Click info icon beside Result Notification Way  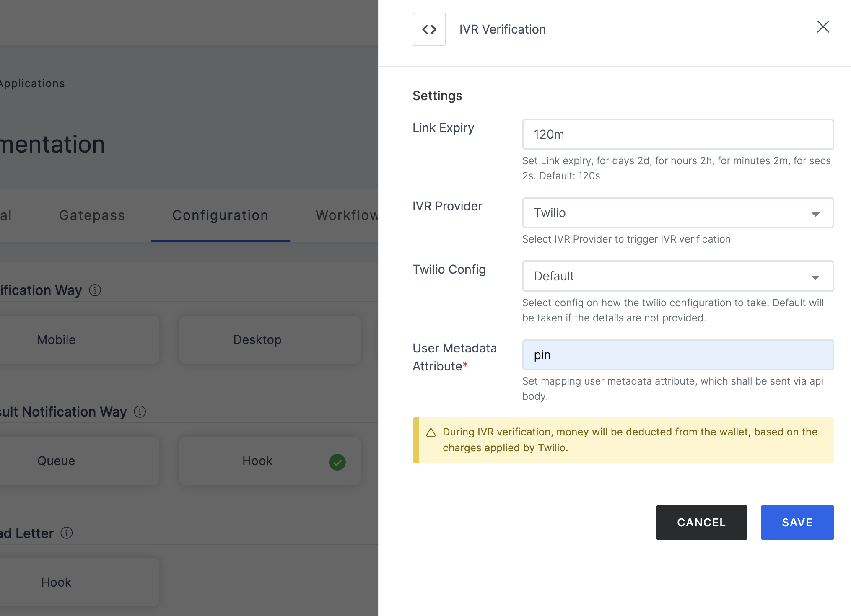point(140,412)
